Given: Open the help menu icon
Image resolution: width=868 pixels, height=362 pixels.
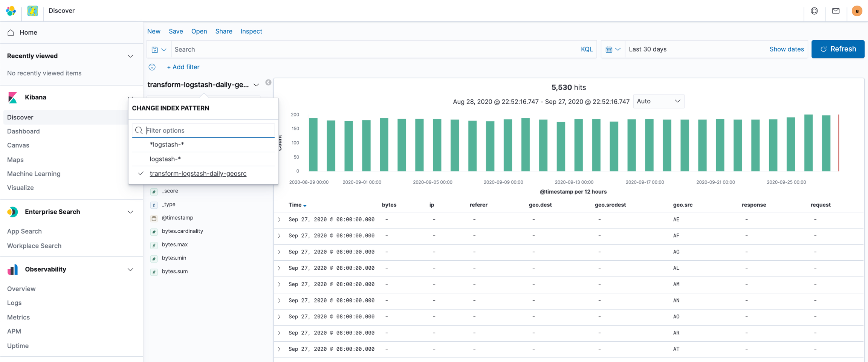Looking at the screenshot, I should point(814,11).
